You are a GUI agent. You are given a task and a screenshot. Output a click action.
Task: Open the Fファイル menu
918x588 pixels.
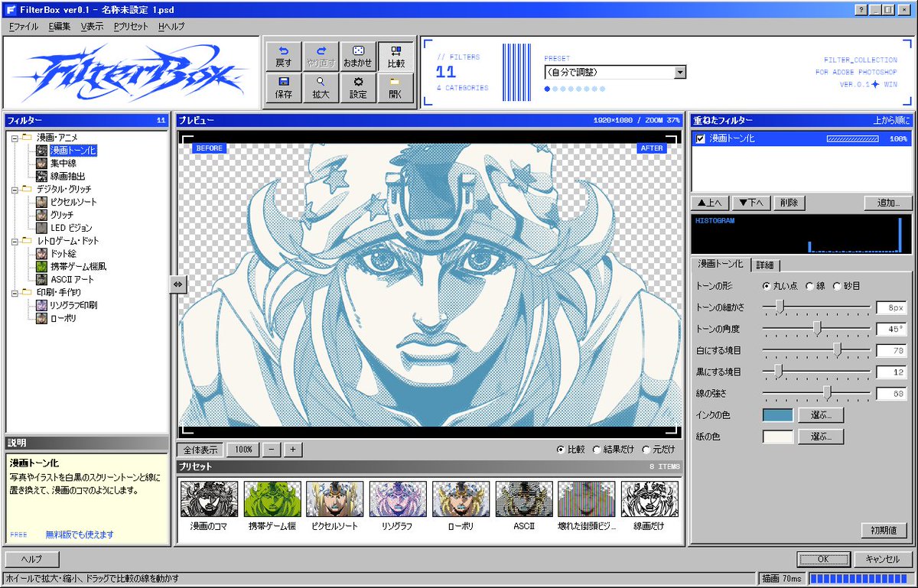click(23, 26)
